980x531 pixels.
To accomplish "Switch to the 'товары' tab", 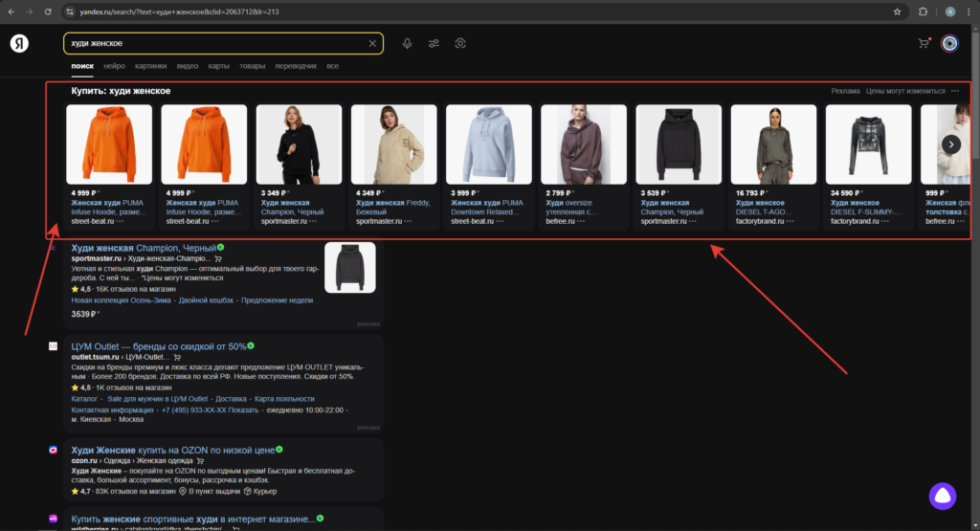I will click(253, 66).
